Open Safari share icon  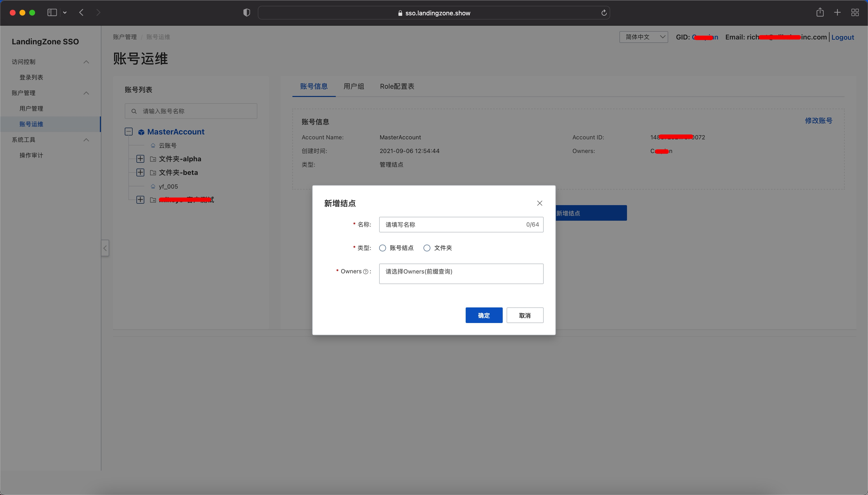pos(820,13)
